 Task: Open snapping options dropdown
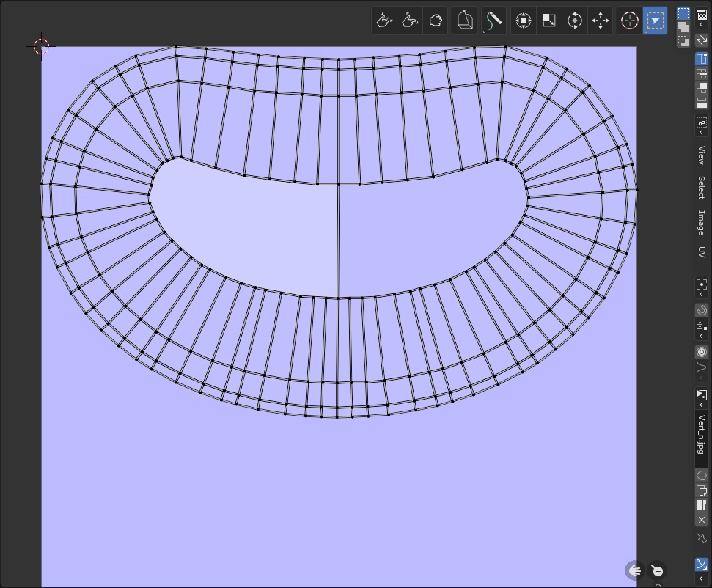coord(702,328)
